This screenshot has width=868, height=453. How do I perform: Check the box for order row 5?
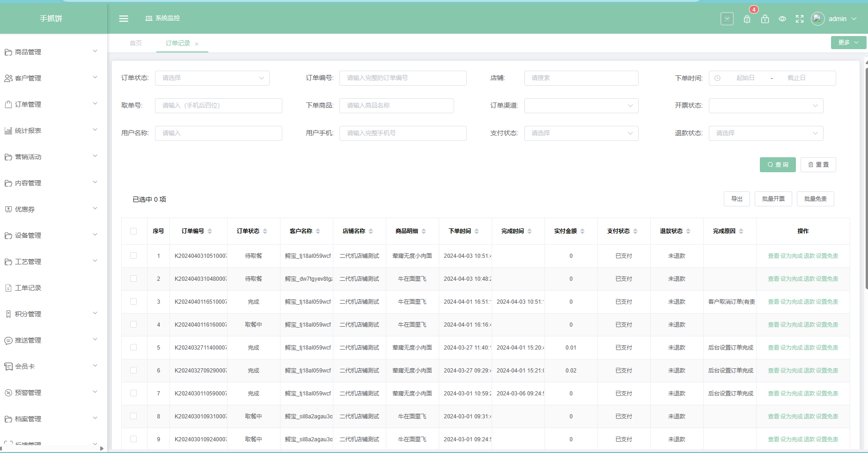pos(133,347)
